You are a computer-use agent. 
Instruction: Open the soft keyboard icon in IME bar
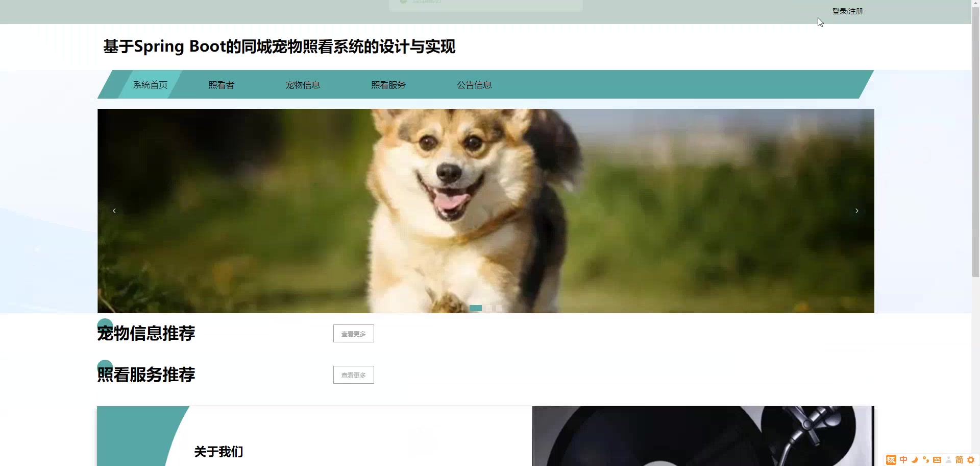pyautogui.click(x=937, y=460)
